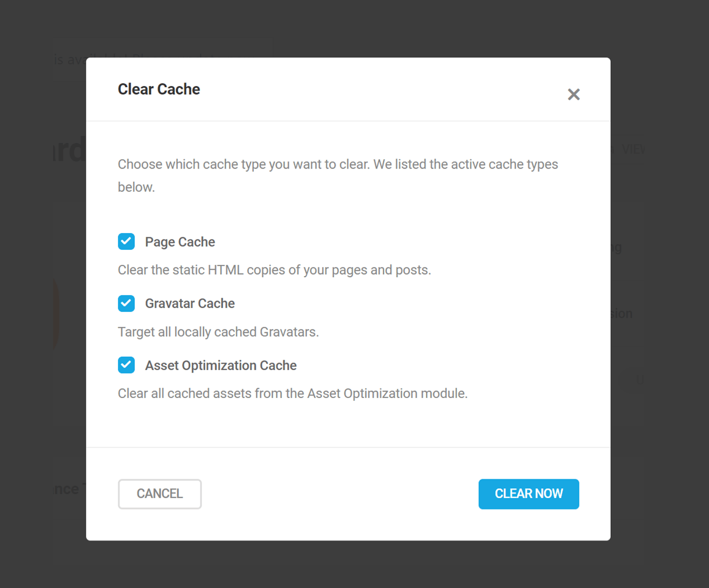Viewport: 709px width, 588px height.
Task: Click the Gravatar Cache label text
Action: pyautogui.click(x=190, y=303)
